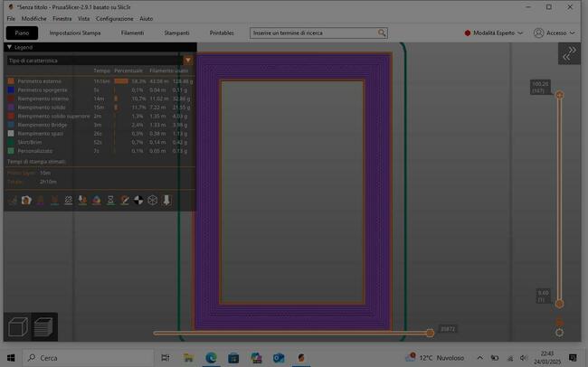This screenshot has height=367, width=588.
Task: Switch to 3D editor view cube icon
Action: tap(17, 327)
